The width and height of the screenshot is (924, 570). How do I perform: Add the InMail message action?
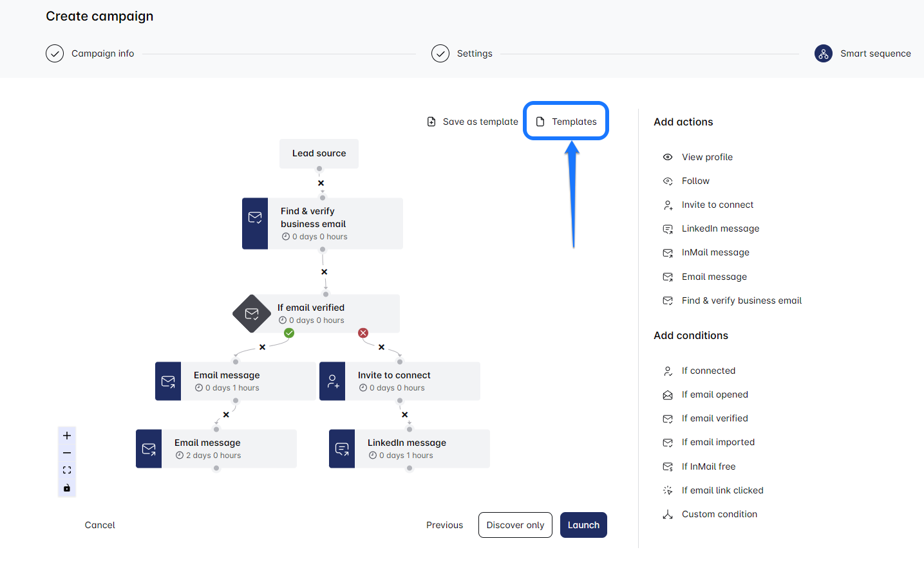click(715, 252)
